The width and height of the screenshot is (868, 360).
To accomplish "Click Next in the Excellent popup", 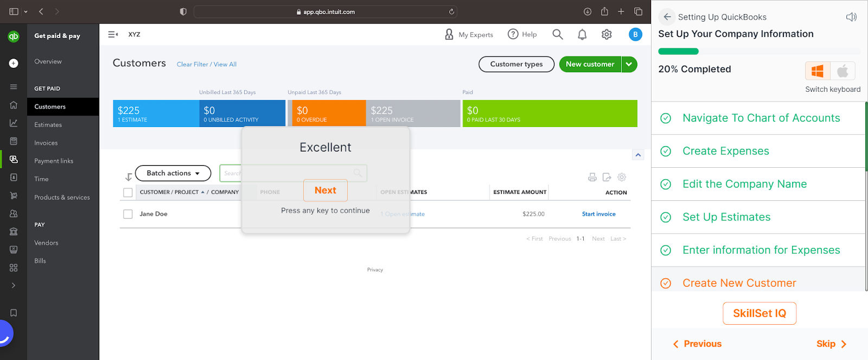I will click(x=325, y=191).
